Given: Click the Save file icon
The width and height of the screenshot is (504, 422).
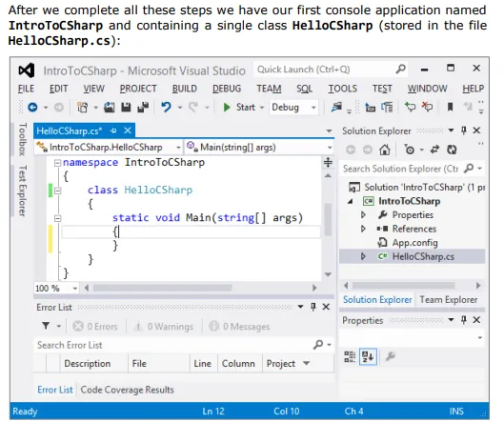Looking at the screenshot, I should pos(126,108).
